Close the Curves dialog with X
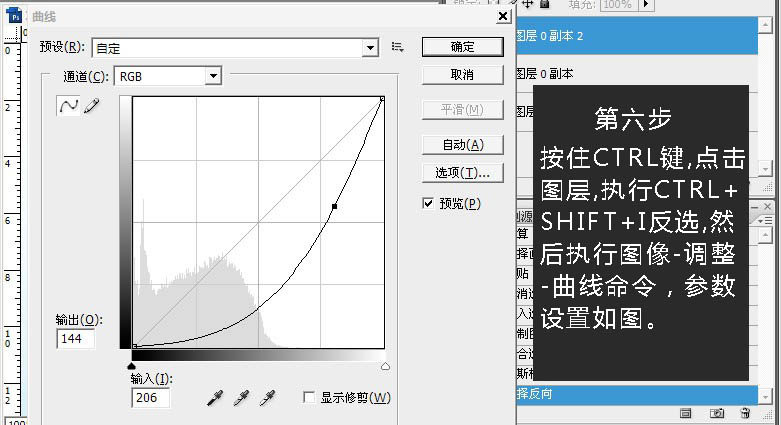 pyautogui.click(x=503, y=16)
